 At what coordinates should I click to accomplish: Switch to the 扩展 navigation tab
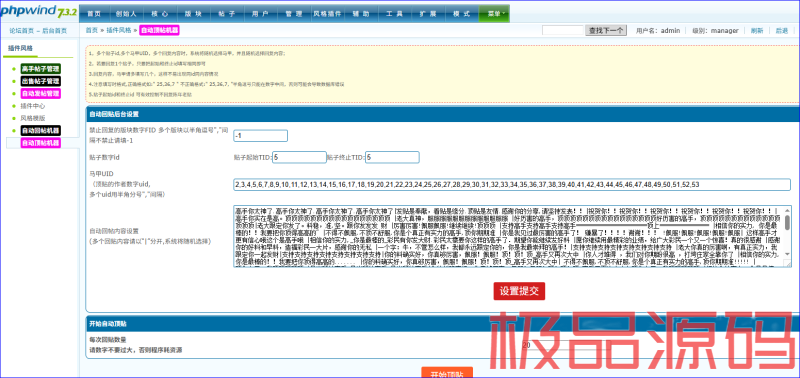pos(428,14)
